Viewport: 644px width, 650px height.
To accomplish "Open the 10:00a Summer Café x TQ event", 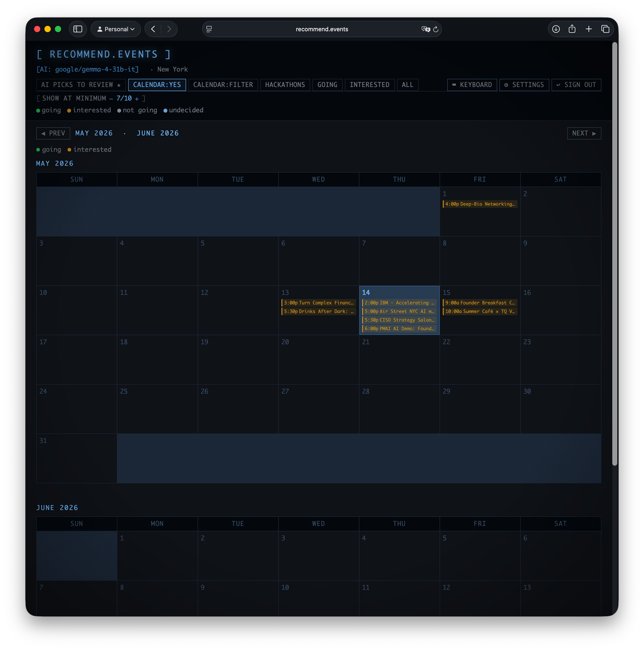I will (480, 311).
